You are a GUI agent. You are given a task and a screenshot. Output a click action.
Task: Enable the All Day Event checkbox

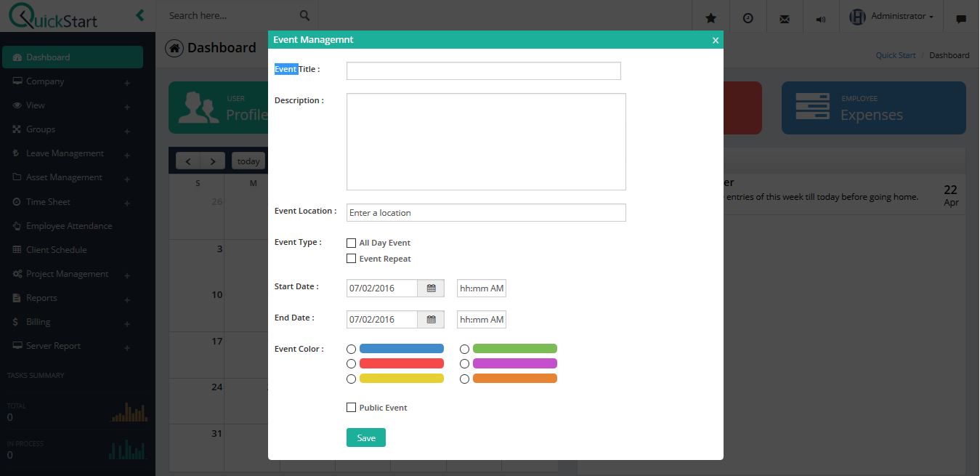352,242
